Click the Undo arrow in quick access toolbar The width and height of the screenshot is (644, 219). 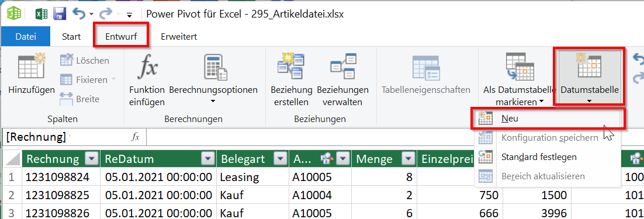pyautogui.click(x=79, y=14)
